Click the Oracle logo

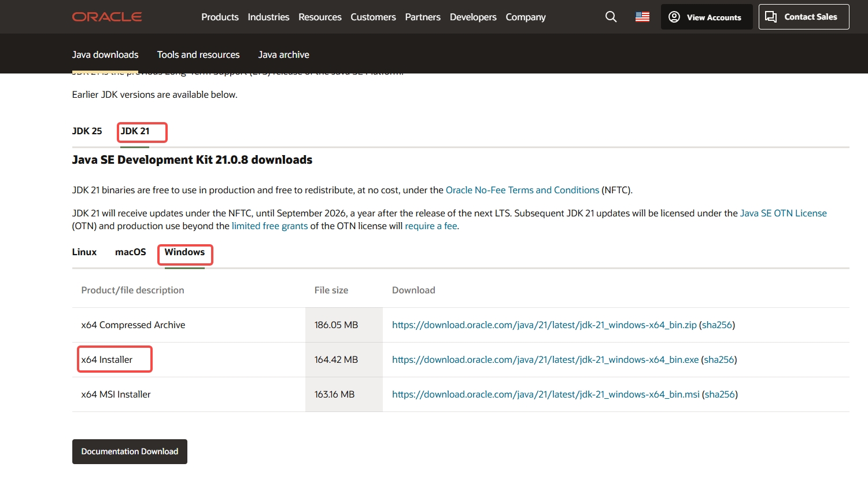(x=107, y=17)
